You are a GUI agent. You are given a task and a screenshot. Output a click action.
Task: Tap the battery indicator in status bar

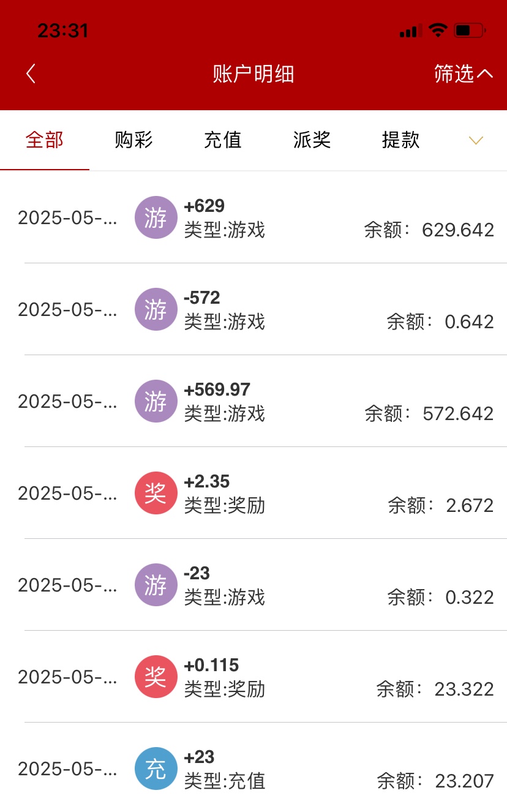tap(469, 30)
